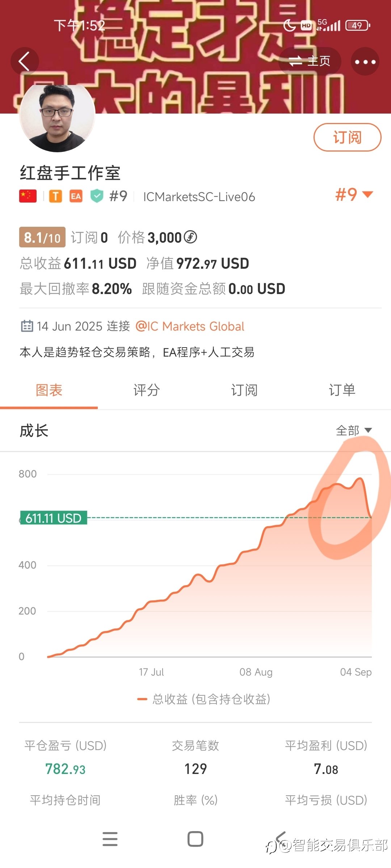Expand the 全部 time range dropdown
Image resolution: width=391 pixels, height=868 pixels.
coord(354,430)
